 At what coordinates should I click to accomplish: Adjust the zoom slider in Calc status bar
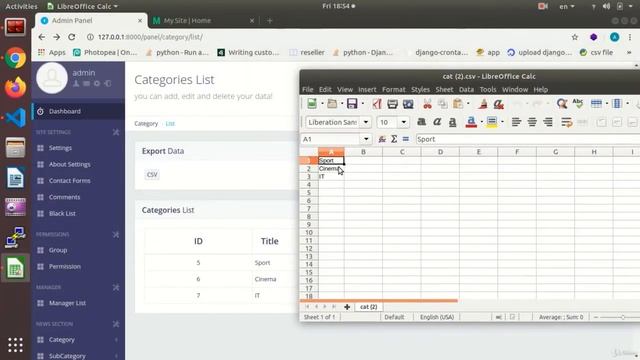click(623, 317)
